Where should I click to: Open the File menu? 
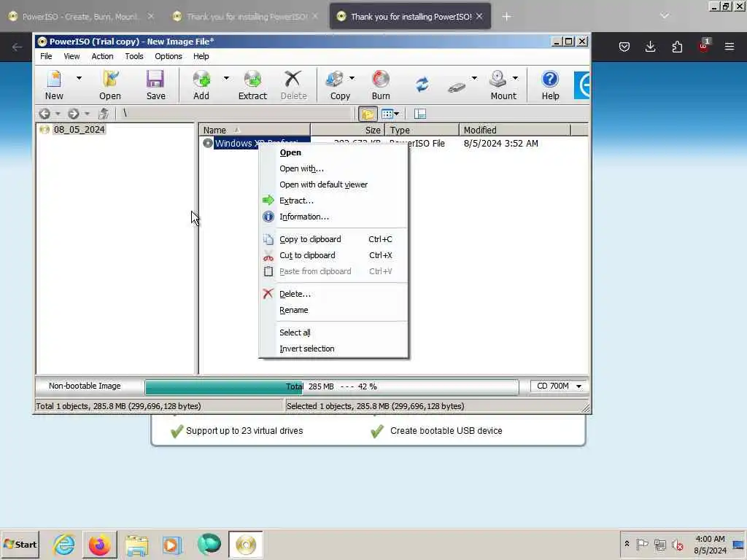(x=46, y=56)
